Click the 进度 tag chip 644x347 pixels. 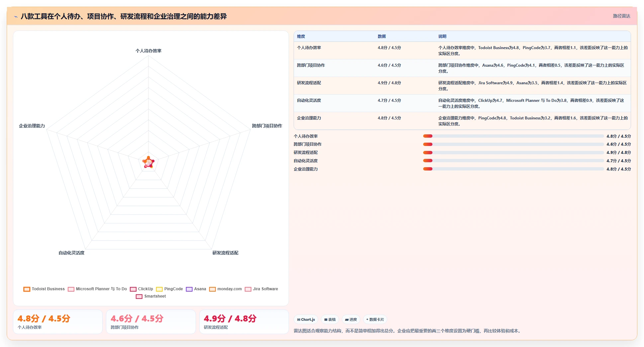point(351,319)
